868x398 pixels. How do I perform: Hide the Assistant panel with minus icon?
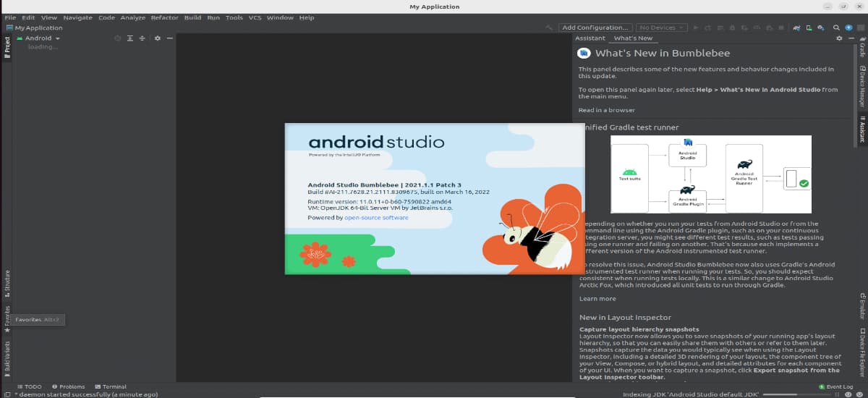851,38
